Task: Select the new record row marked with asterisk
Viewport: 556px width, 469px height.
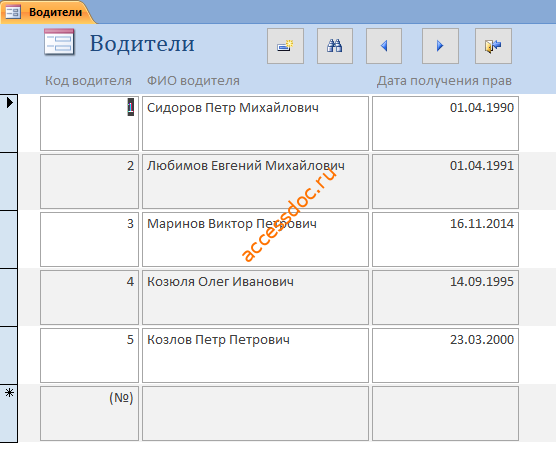Action: 9,413
